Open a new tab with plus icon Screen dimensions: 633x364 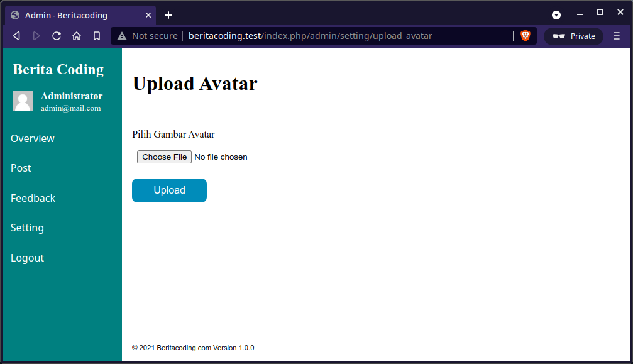coord(168,15)
